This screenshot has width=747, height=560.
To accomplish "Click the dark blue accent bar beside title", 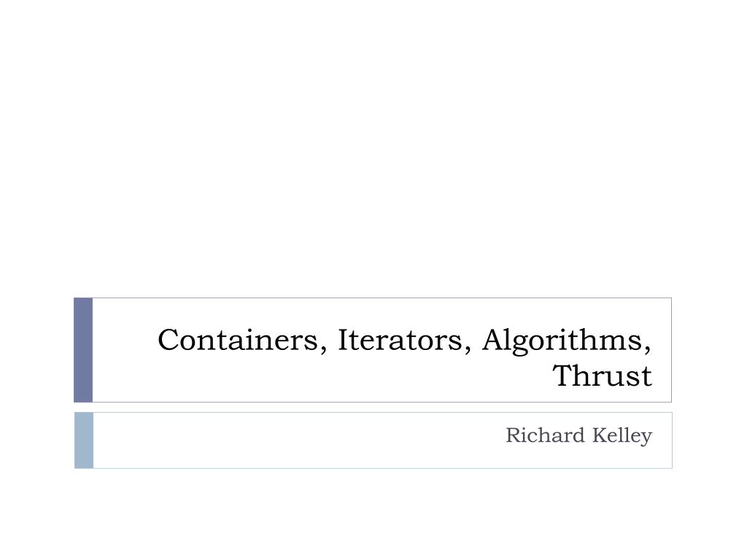I will tap(83, 350).
